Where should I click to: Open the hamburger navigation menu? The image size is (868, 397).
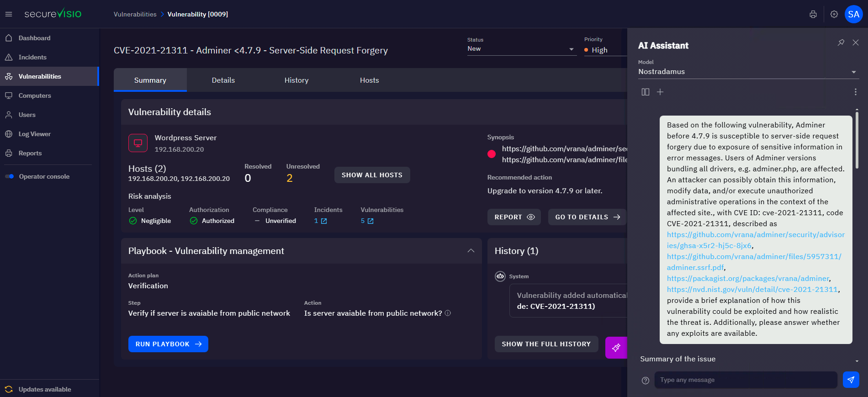coord(9,14)
